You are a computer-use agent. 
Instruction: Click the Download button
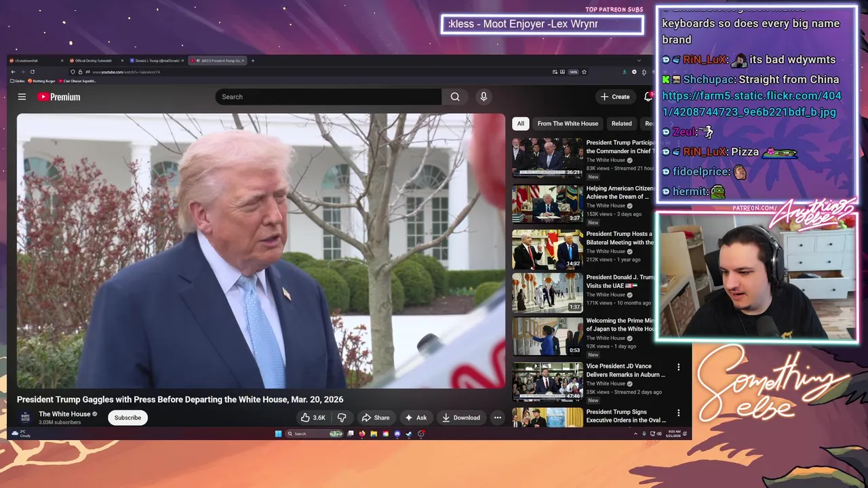[461, 418]
